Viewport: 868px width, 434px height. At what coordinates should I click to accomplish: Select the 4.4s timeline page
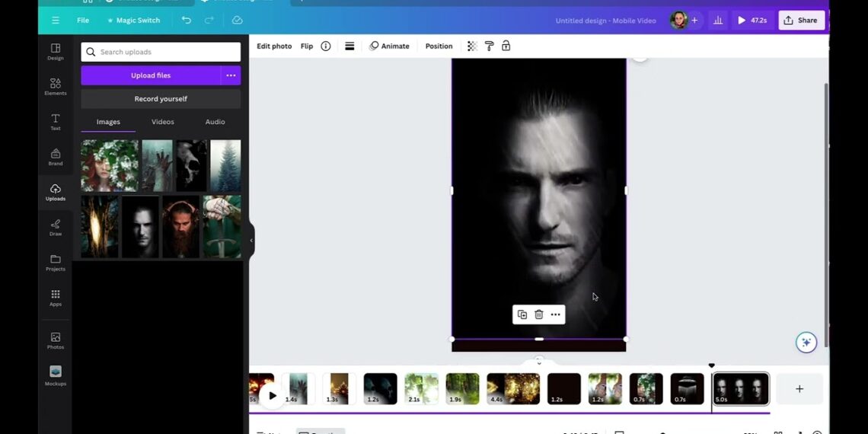(x=513, y=388)
